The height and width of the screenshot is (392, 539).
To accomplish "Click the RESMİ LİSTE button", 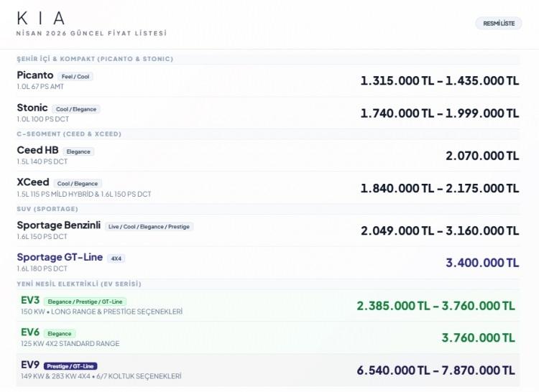I will [499, 24].
